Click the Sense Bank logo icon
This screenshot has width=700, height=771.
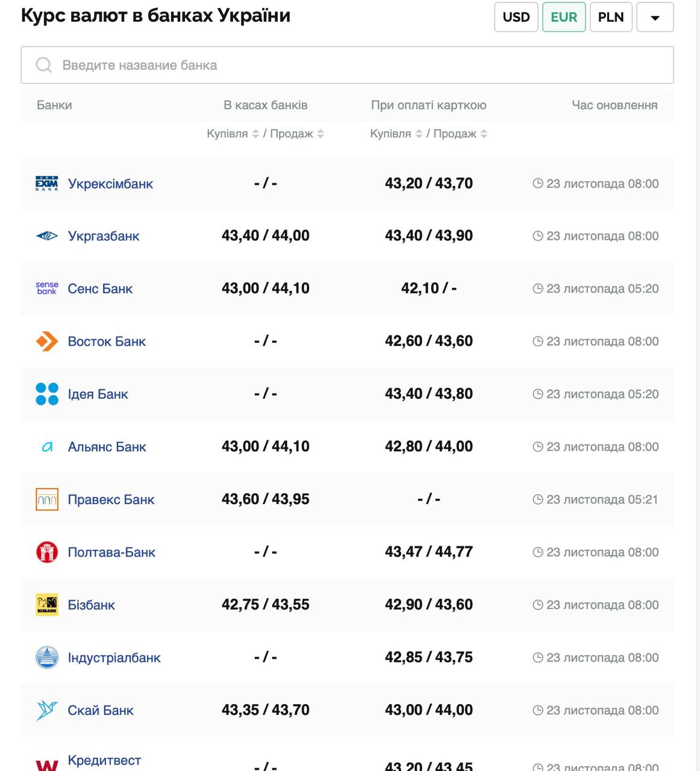click(x=47, y=289)
